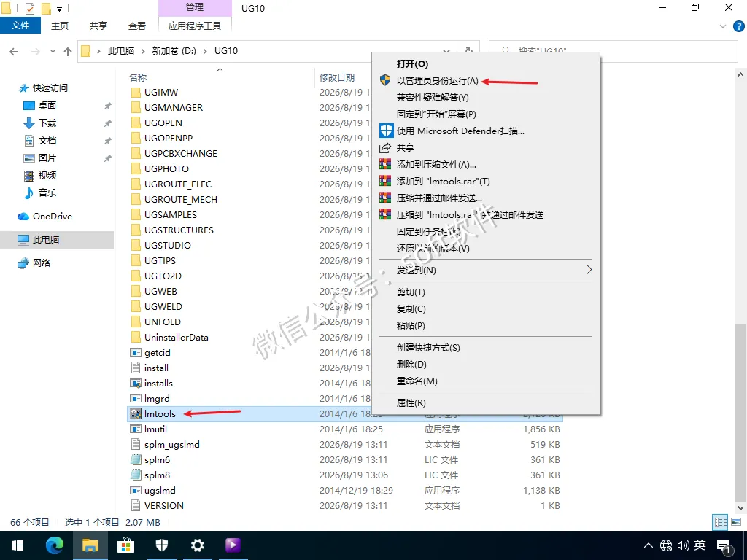The width and height of the screenshot is (747, 560).
Task: Select the lmtools application icon
Action: tap(136, 414)
